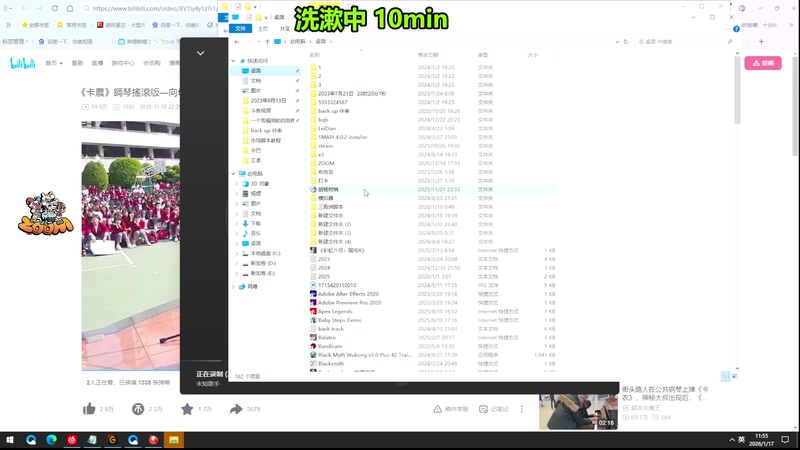Select the Blacksmith shortcut icon
This screenshot has height=450, width=800.
[x=313, y=363]
